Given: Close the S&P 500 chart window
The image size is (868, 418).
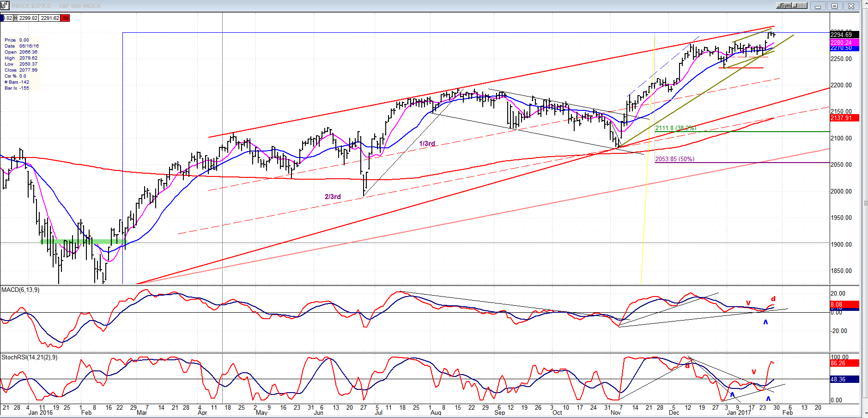Looking at the screenshot, I should tap(851, 6).
